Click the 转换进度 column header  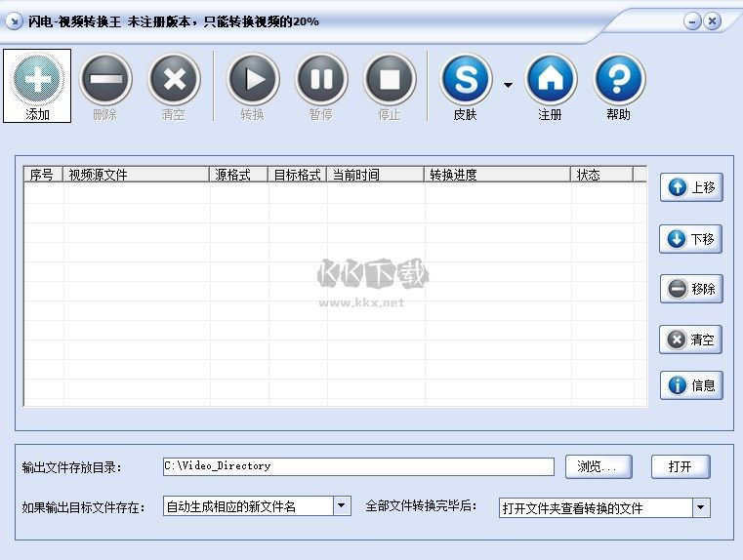point(498,175)
